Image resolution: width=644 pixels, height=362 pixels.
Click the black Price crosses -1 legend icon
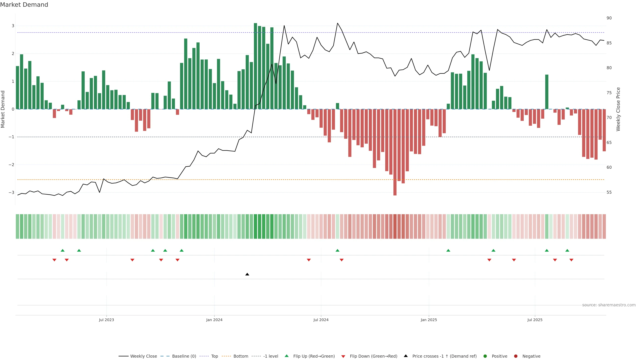coord(406,356)
